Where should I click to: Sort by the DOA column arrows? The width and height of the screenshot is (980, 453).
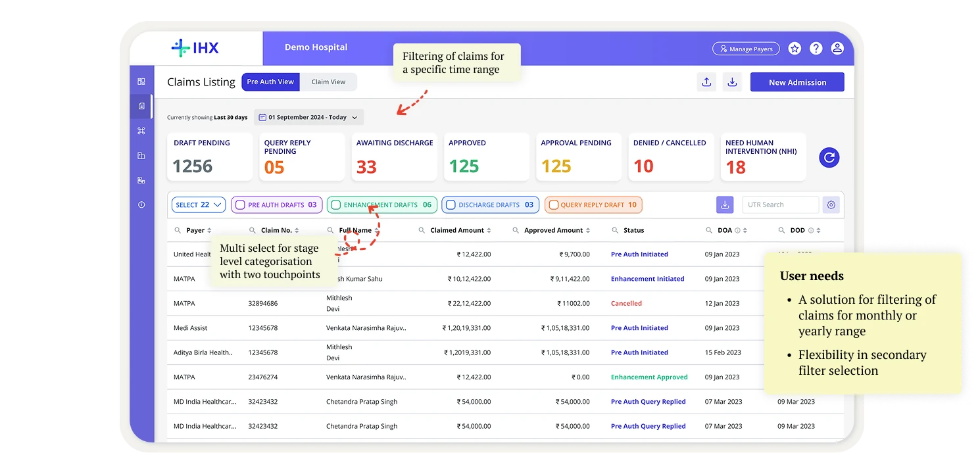[x=745, y=231]
